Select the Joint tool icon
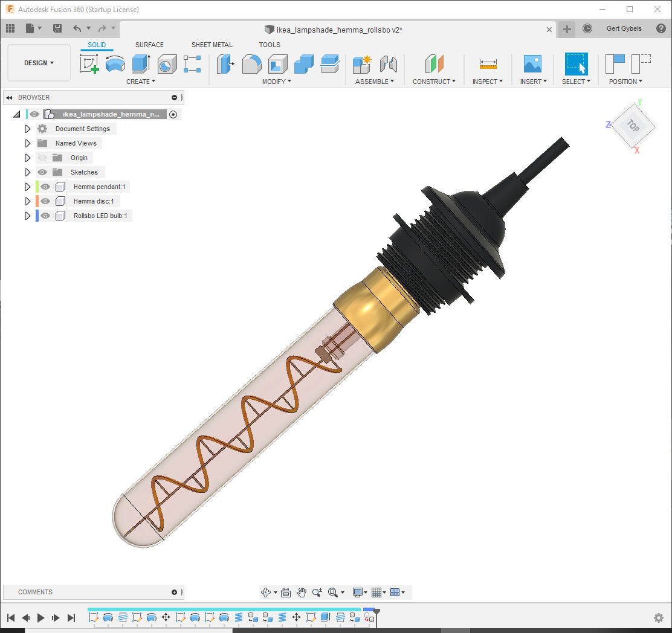 point(389,64)
